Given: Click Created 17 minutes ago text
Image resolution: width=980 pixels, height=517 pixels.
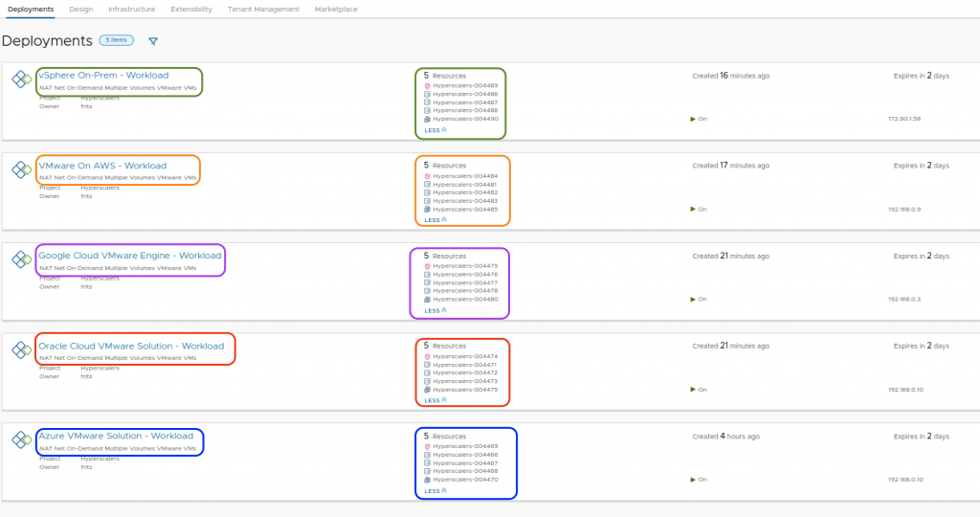Looking at the screenshot, I should [x=730, y=166].
